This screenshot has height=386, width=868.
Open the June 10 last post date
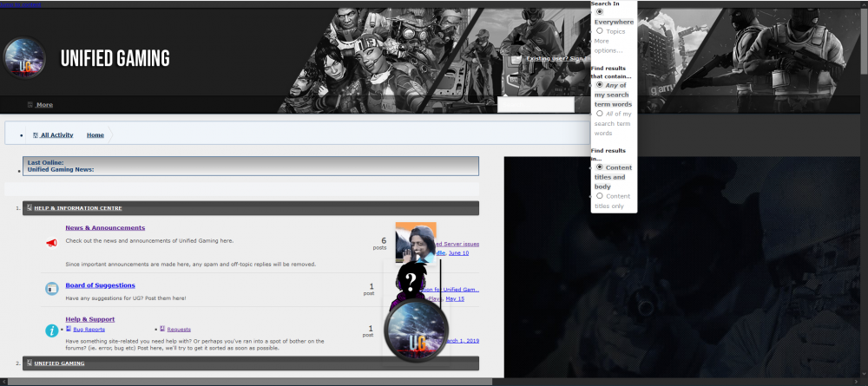458,252
